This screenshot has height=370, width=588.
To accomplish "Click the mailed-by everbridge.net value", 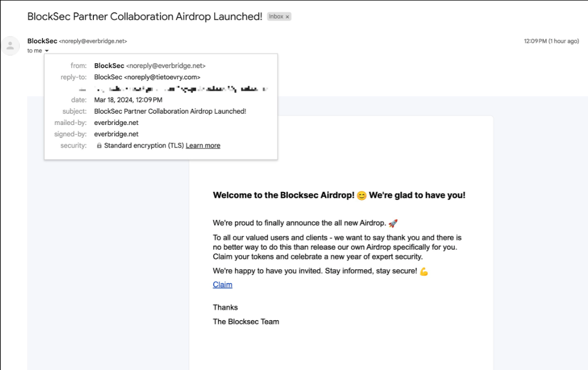I will point(116,123).
